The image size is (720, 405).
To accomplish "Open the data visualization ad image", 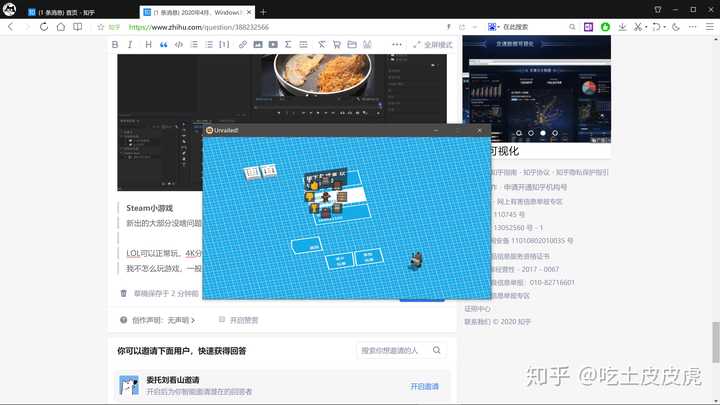I will (536, 89).
